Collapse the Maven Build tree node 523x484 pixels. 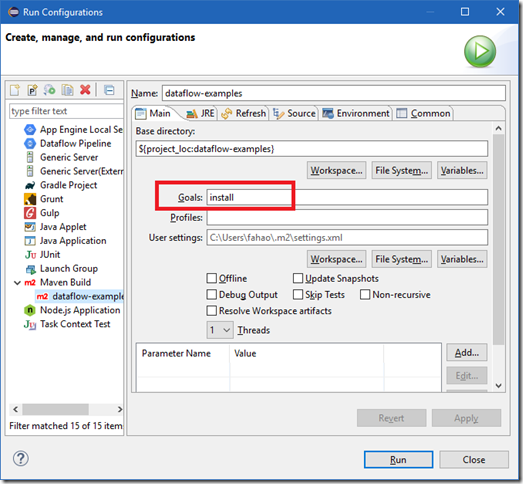[17, 283]
